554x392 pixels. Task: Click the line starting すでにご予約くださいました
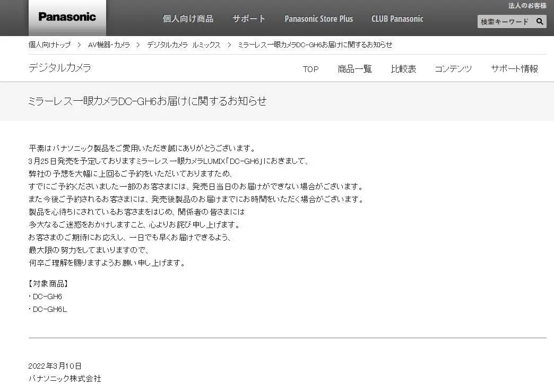pos(196,187)
